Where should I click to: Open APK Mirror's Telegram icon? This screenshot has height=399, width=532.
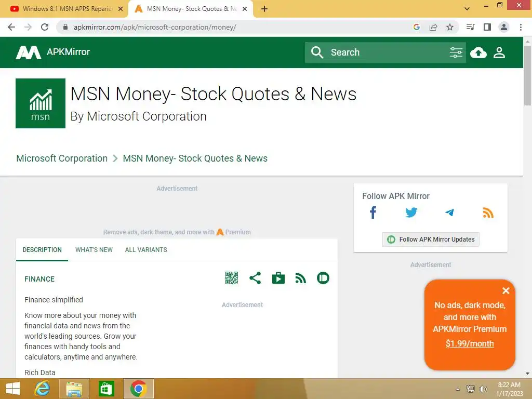[449, 212]
